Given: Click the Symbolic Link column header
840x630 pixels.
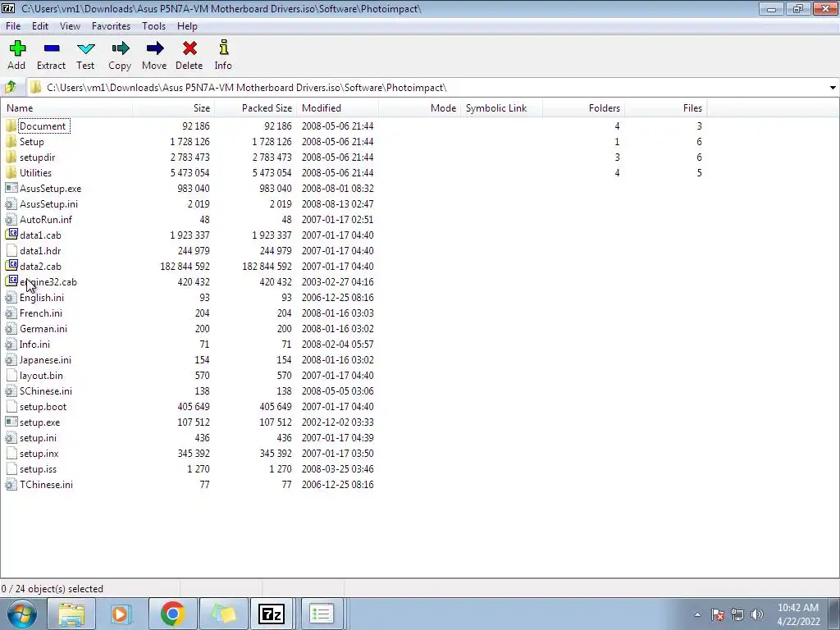Looking at the screenshot, I should click(x=501, y=108).
